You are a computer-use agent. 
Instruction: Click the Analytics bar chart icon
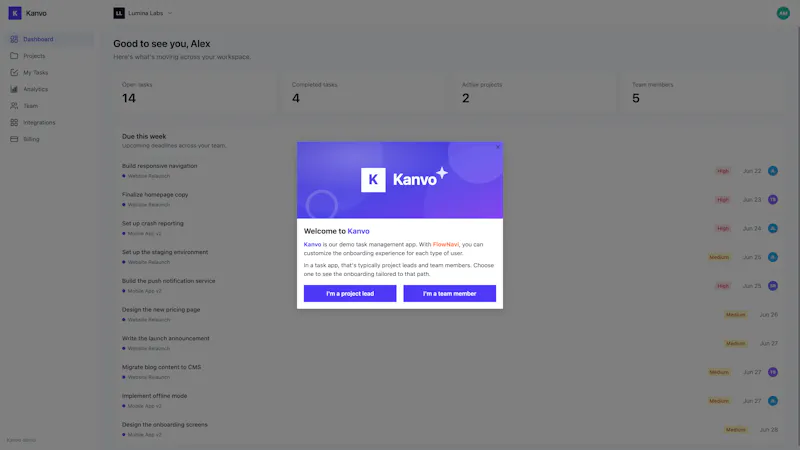click(14, 89)
